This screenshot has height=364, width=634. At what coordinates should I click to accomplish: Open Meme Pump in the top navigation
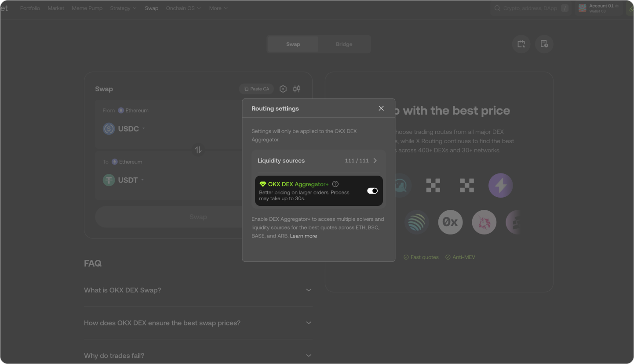click(87, 8)
